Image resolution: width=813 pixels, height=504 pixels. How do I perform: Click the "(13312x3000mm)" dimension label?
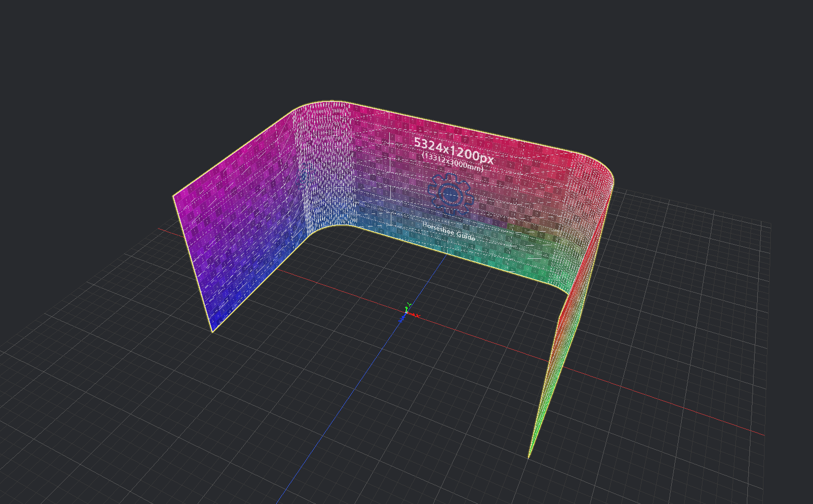[452, 162]
